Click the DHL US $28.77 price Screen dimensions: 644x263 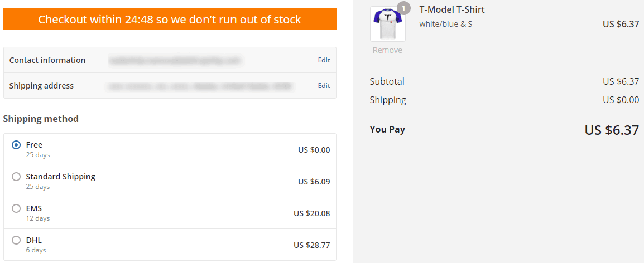click(x=312, y=245)
